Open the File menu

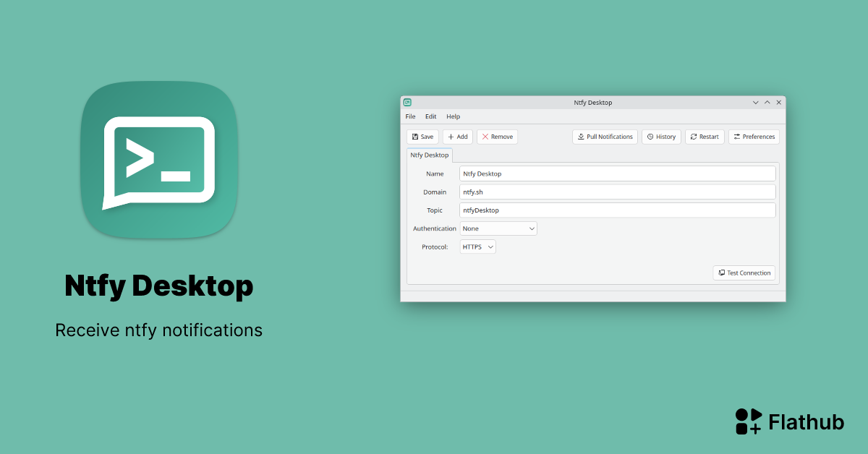click(x=410, y=116)
